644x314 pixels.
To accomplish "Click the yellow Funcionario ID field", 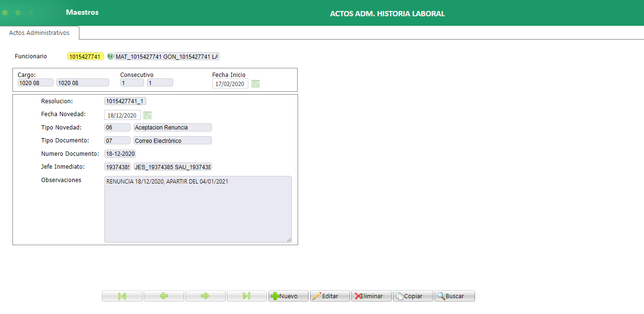I will (86, 56).
